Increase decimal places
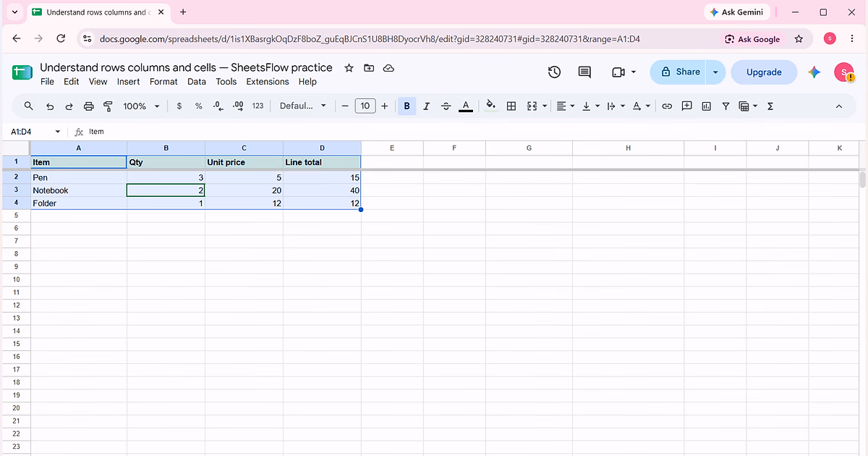The height and width of the screenshot is (456, 868). pos(238,106)
